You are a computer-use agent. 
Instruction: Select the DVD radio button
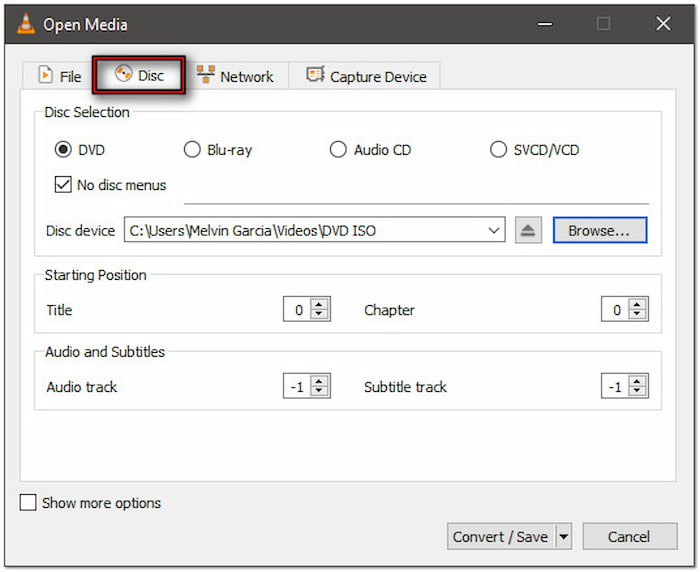click(x=63, y=150)
